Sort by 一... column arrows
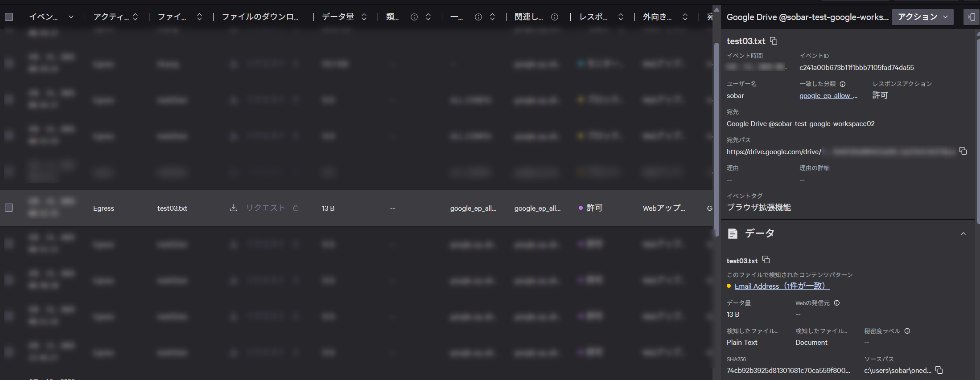The height and width of the screenshot is (380, 980). coord(492,17)
